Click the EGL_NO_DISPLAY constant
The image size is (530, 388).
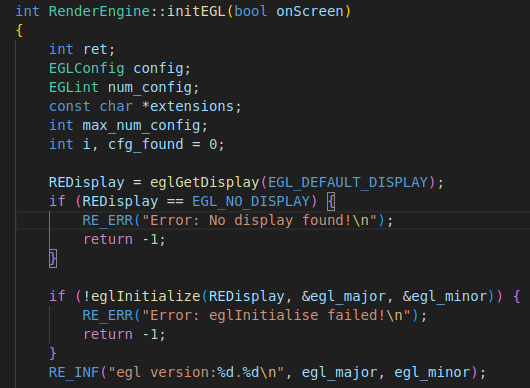point(251,201)
